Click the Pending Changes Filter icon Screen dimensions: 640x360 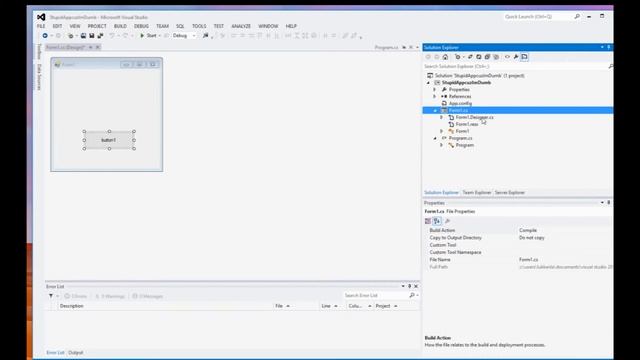[x=458, y=57]
